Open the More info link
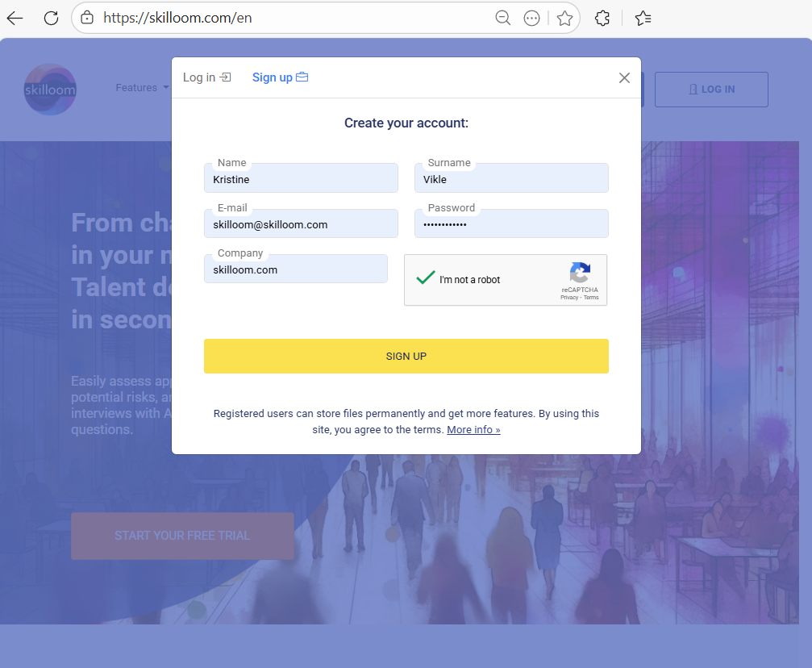The height and width of the screenshot is (668, 812). [473, 430]
